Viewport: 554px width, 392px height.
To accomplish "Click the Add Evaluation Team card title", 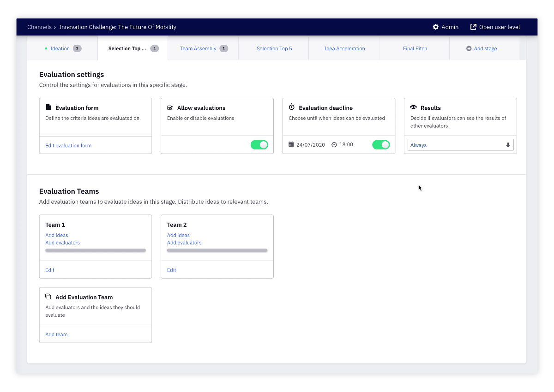I will (84, 297).
